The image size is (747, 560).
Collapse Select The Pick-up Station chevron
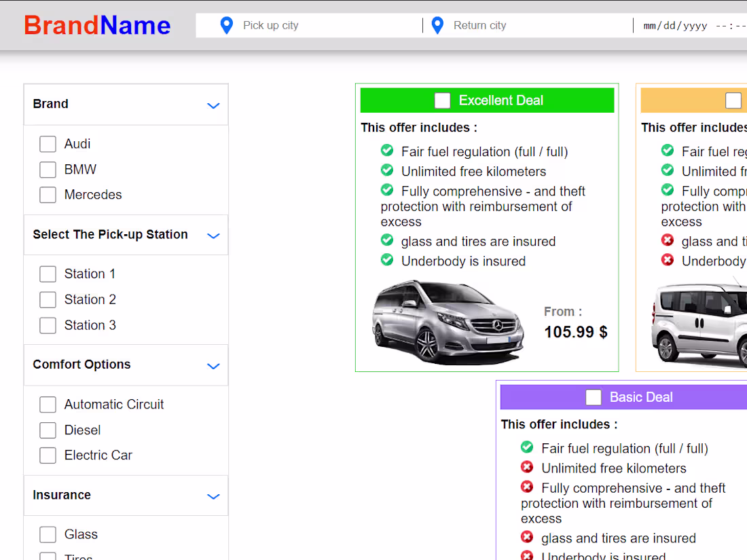pos(213,236)
